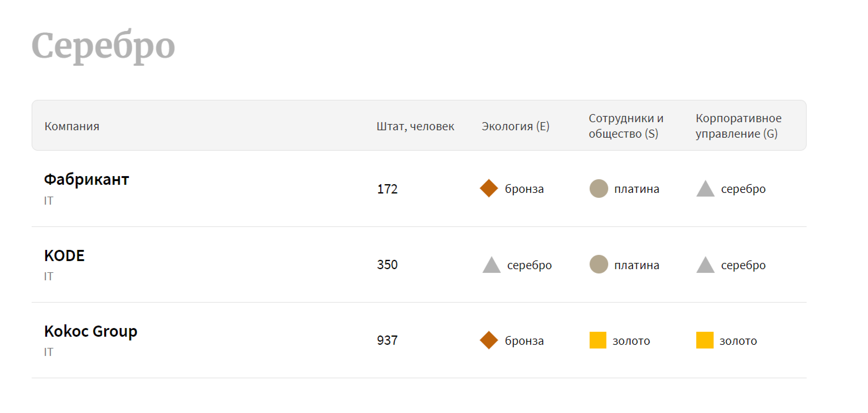The image size is (868, 413).
Task: Click Kokoc Group gold square governance icon
Action: tap(705, 340)
